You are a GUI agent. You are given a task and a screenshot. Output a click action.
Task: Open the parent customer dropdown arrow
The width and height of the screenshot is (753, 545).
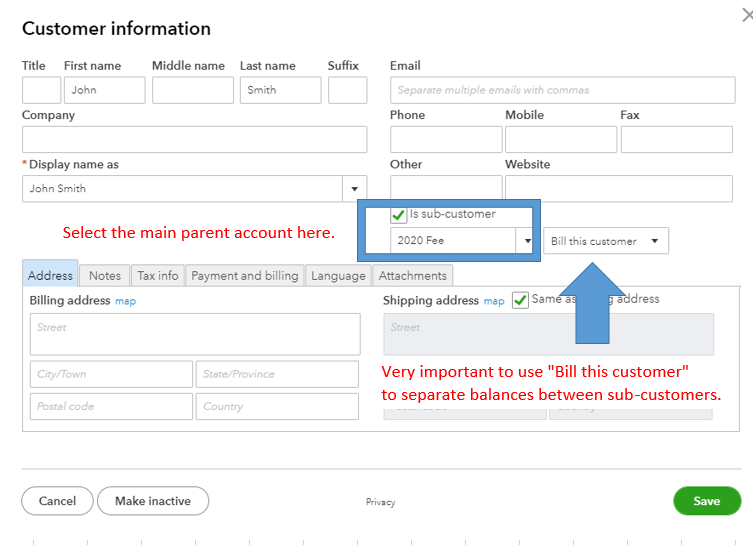pyautogui.click(x=526, y=241)
